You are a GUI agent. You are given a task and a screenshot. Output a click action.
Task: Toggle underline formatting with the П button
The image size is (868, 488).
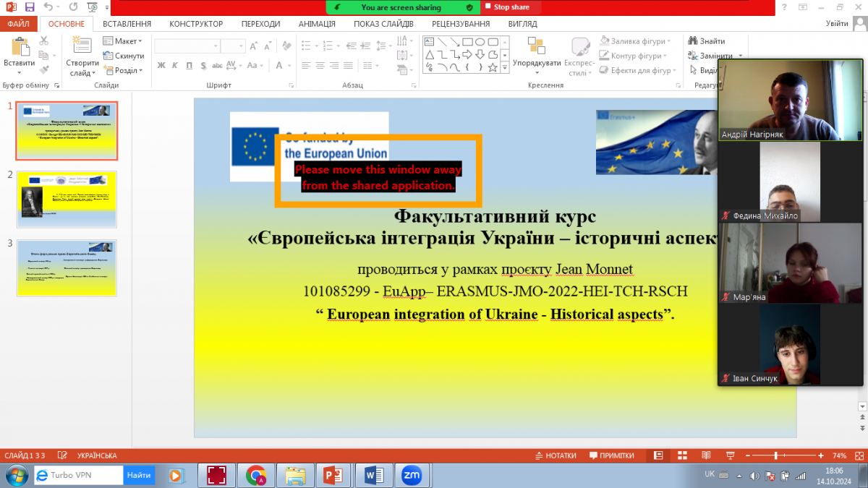188,64
